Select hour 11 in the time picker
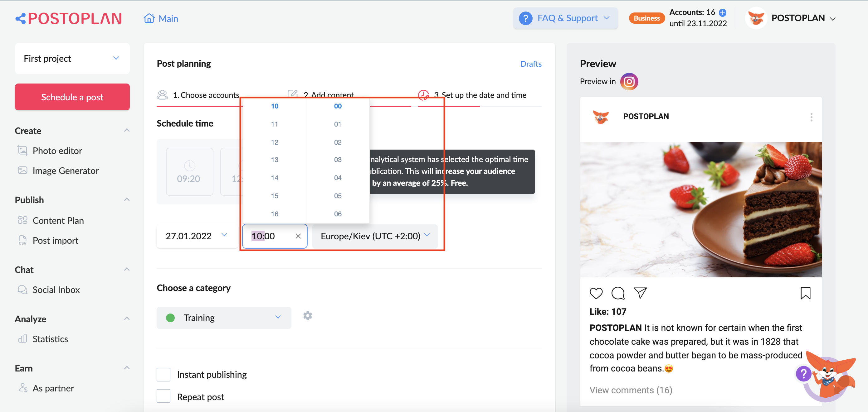The width and height of the screenshot is (868, 412). tap(275, 124)
